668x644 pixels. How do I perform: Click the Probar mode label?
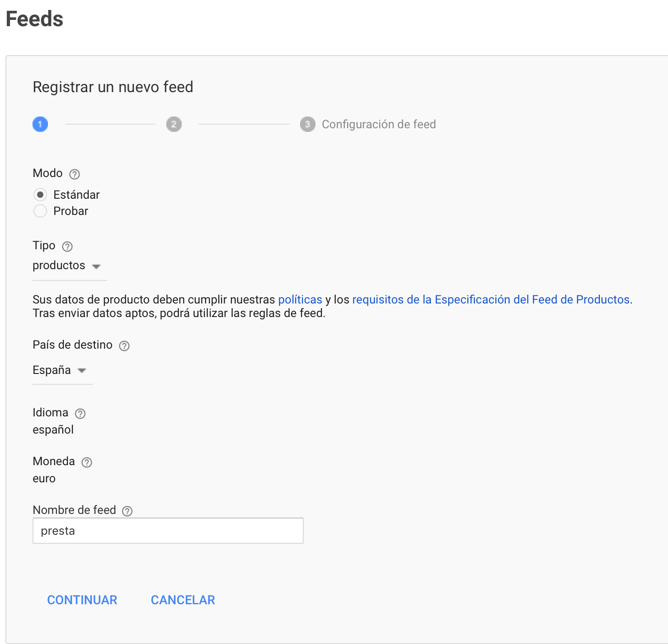pyautogui.click(x=71, y=211)
